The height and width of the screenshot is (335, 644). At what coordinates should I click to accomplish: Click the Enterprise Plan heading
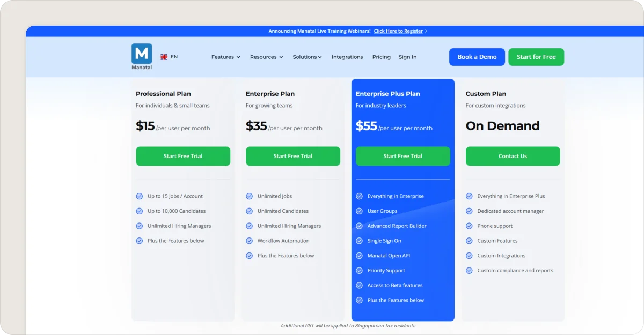(270, 94)
